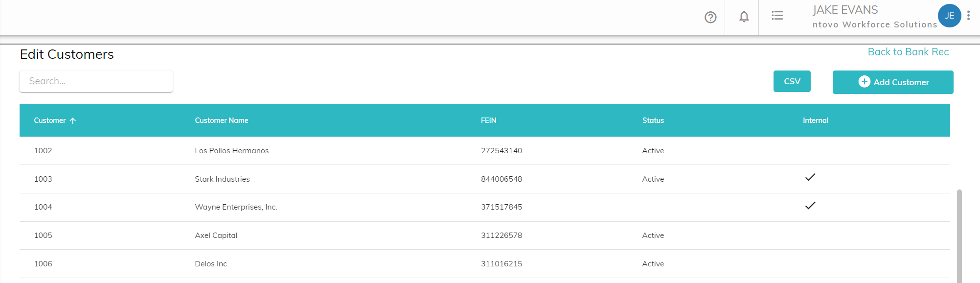Sort by Internal column header
980x283 pixels.
pos(815,120)
